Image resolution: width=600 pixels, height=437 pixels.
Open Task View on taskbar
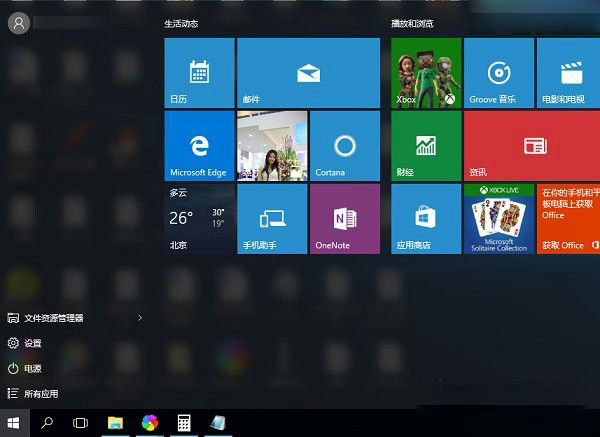click(x=80, y=423)
